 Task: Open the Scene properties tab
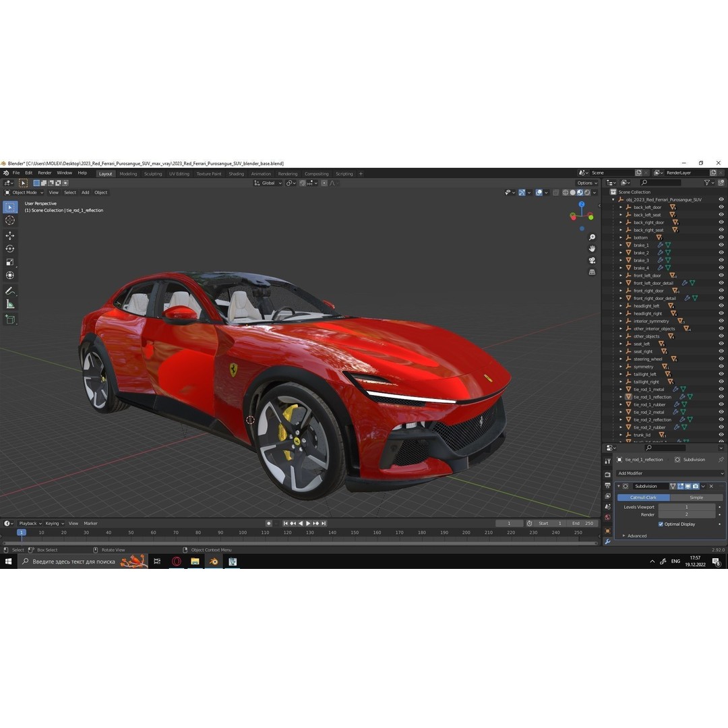coord(608,506)
